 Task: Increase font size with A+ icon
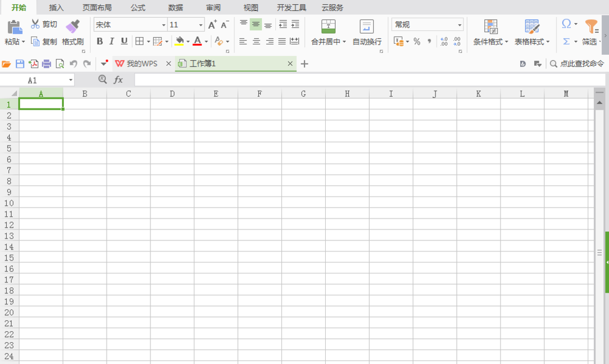pos(213,25)
